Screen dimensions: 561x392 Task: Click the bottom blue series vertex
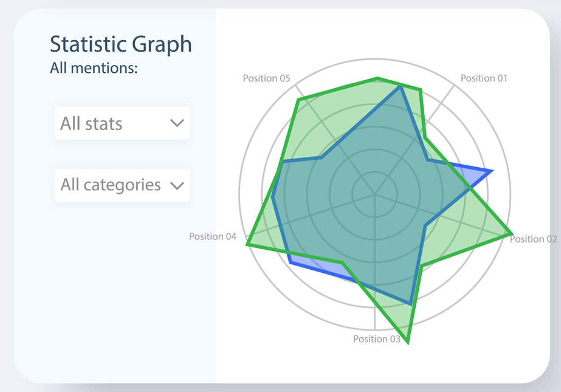[x=411, y=304]
